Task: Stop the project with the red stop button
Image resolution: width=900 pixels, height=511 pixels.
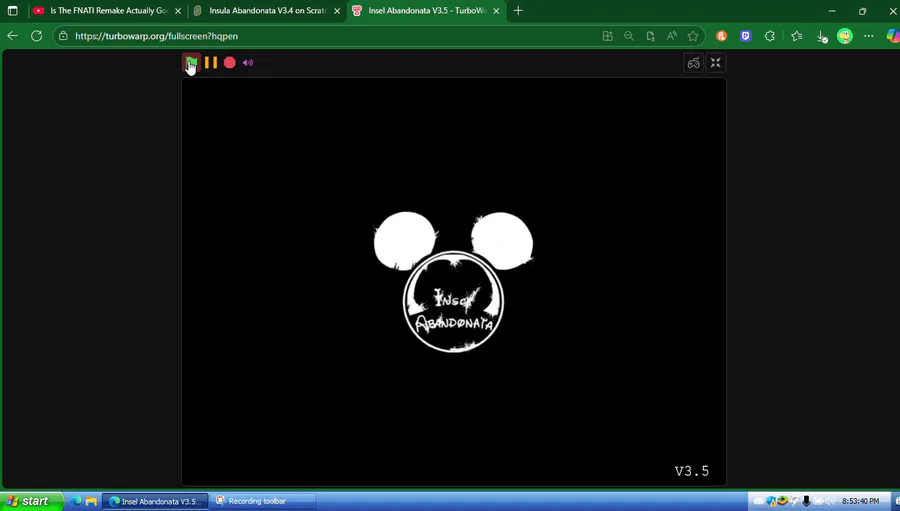Action: click(230, 63)
